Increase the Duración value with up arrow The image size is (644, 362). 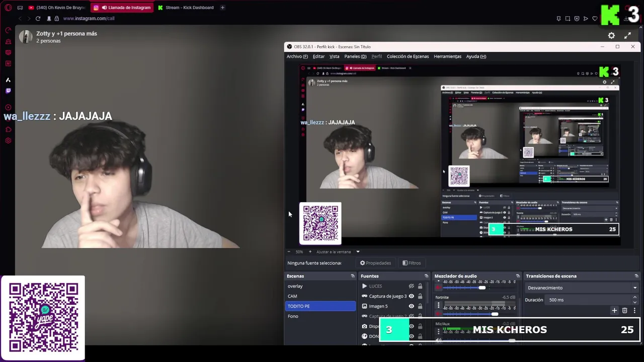point(634,298)
